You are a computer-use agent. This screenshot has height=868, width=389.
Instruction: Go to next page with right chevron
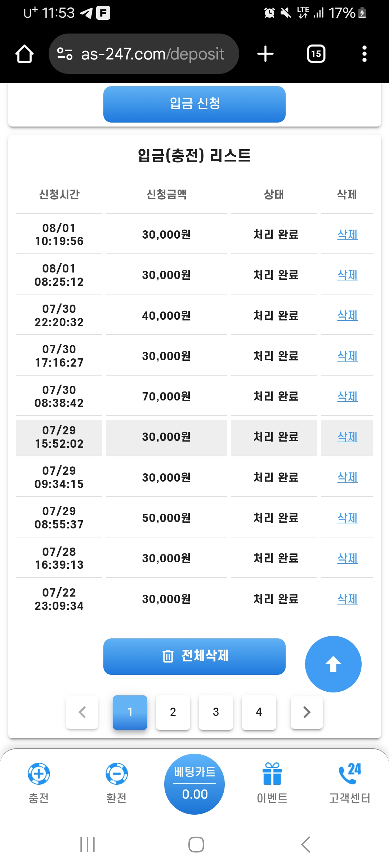point(307,712)
